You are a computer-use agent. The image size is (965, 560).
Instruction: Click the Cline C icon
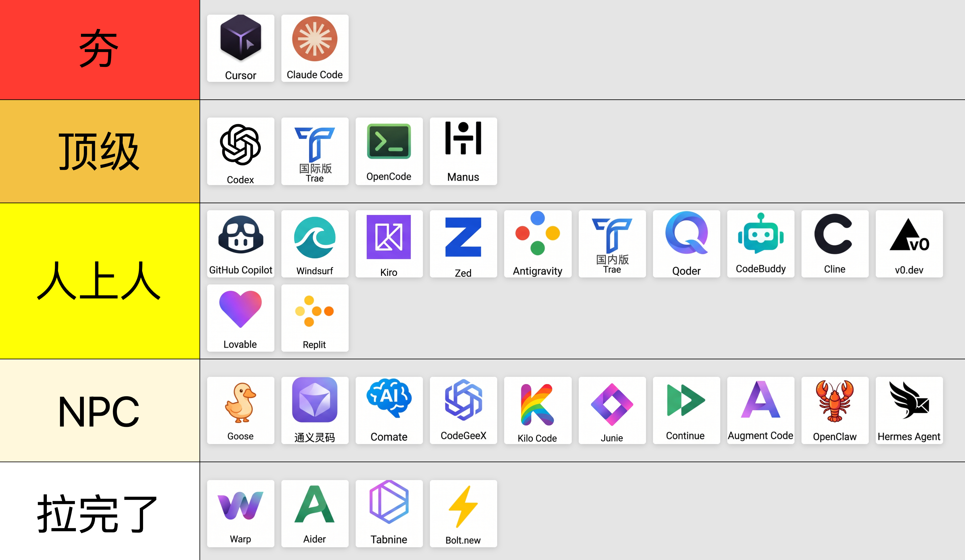(x=835, y=244)
